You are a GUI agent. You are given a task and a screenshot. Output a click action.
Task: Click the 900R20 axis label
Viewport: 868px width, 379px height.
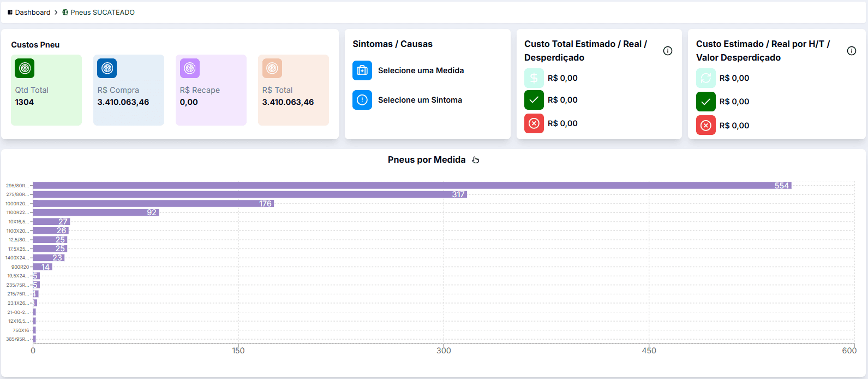point(20,267)
